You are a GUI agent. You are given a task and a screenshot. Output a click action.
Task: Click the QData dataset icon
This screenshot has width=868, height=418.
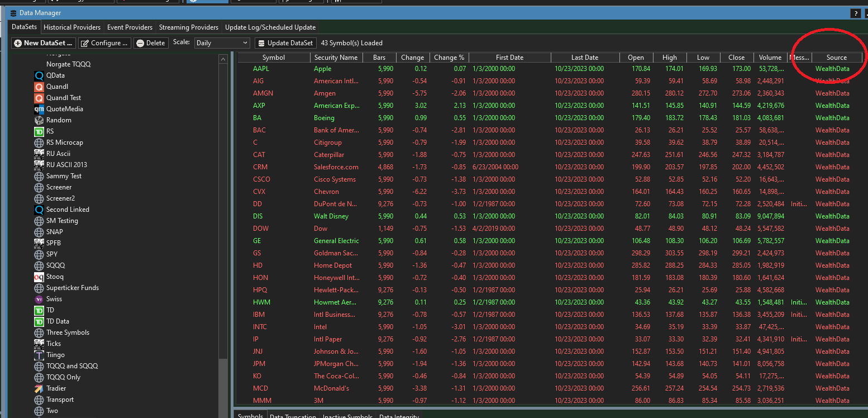(39, 75)
